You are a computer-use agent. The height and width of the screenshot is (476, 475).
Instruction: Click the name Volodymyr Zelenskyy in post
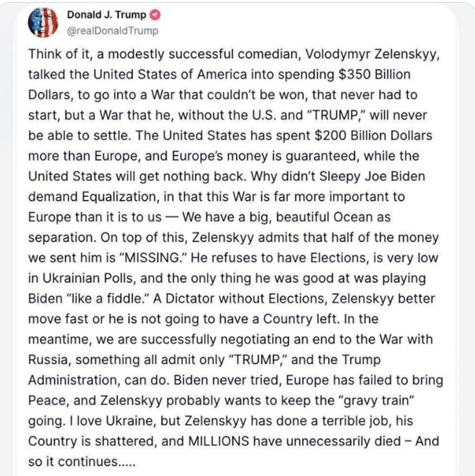[372, 54]
